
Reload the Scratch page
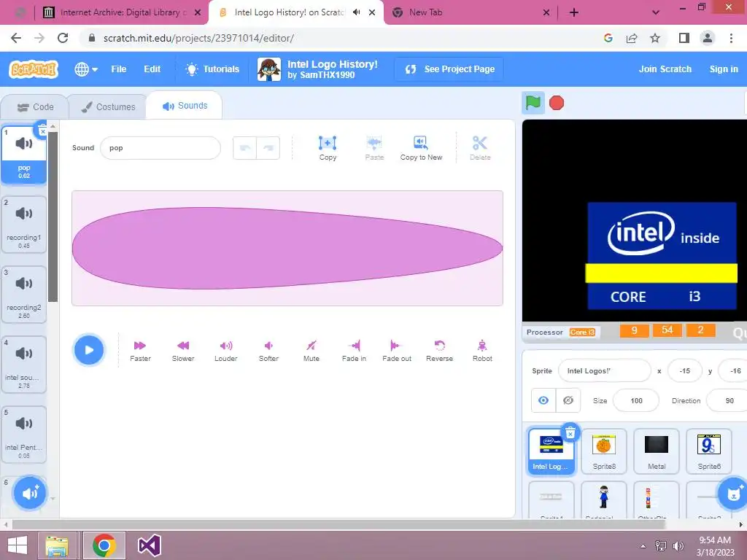click(63, 38)
